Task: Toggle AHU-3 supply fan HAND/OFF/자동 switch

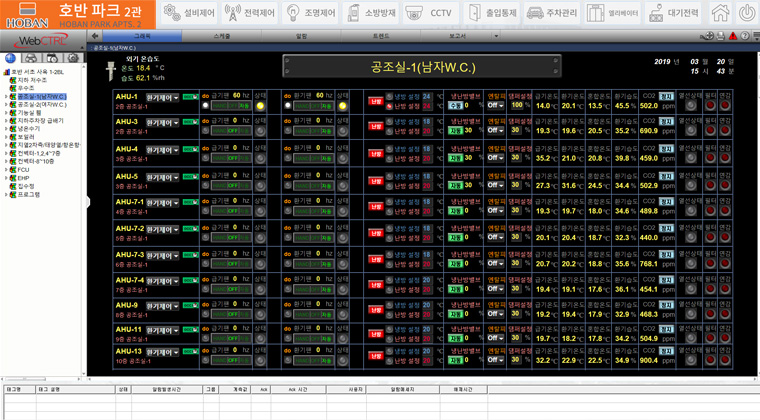Action: click(x=231, y=131)
